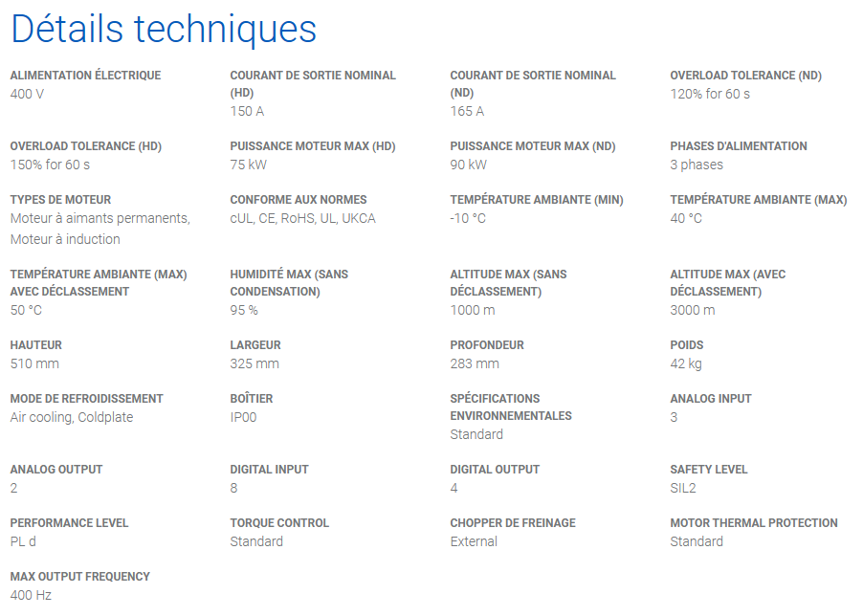
Task: Click the 'PUISSANCE MOTEUR MAX (HD)' label
Action: click(x=313, y=146)
